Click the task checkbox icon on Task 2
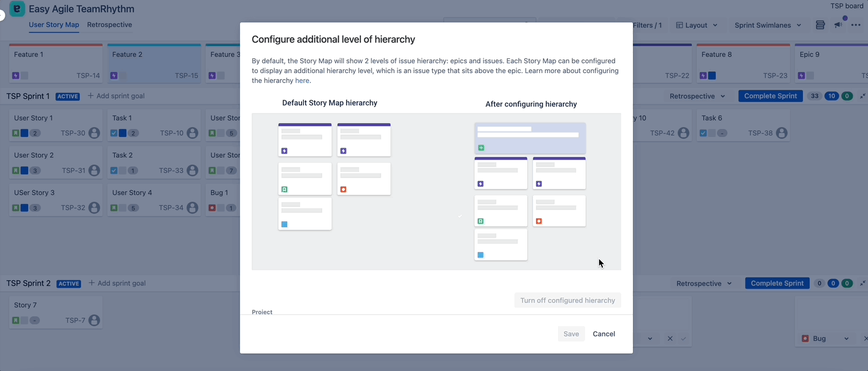868x371 pixels. coord(114,171)
